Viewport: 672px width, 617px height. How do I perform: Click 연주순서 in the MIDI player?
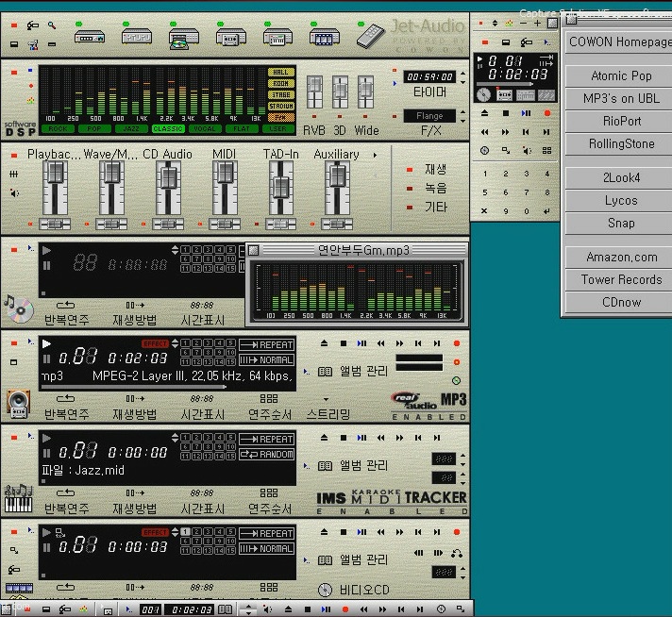[270, 509]
